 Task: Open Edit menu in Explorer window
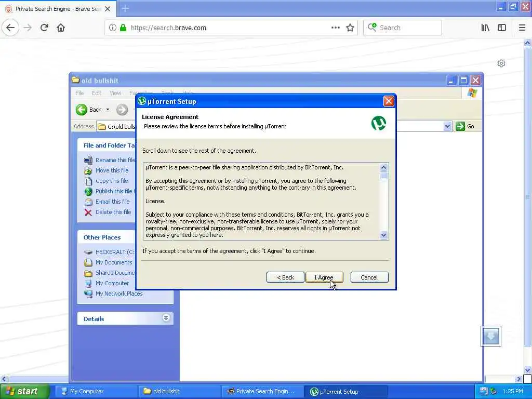96,93
